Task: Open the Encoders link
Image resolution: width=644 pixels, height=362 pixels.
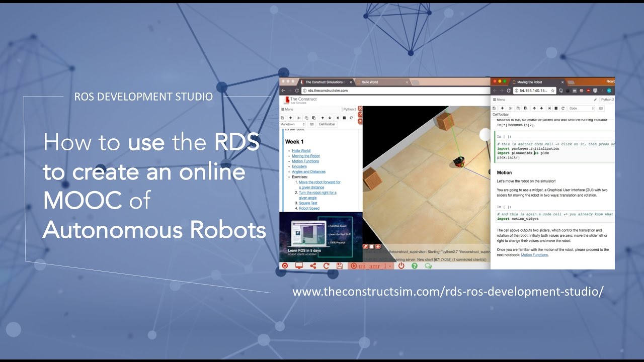Action: [299, 166]
